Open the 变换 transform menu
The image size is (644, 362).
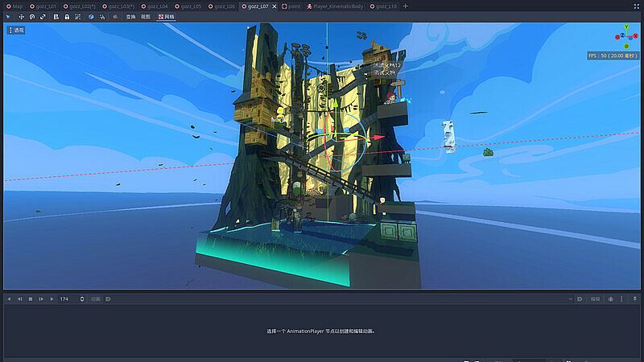point(130,16)
